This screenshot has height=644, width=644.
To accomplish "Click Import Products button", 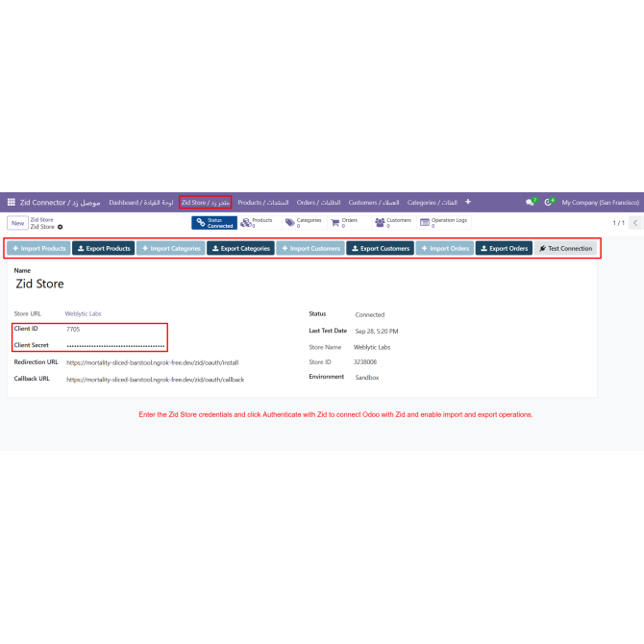I will 38,248.
